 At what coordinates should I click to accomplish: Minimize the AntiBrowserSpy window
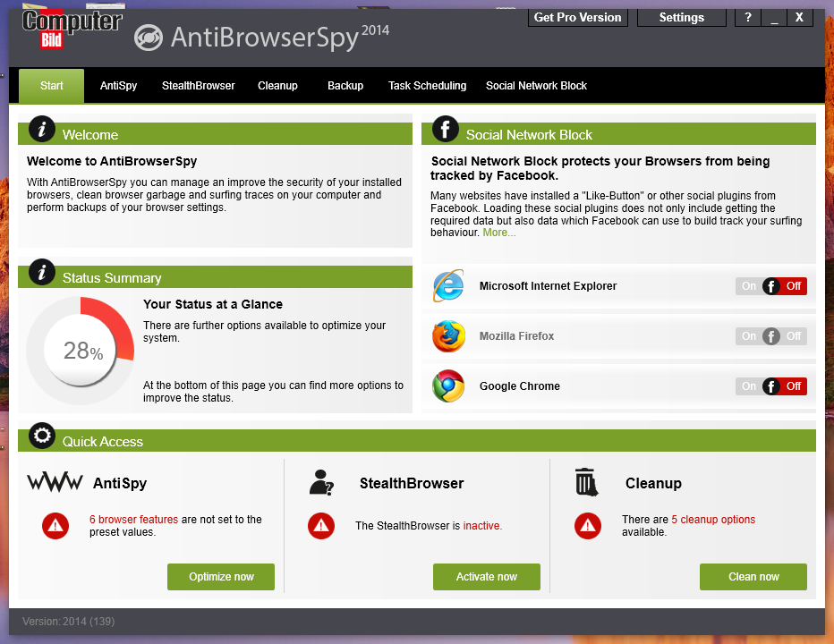point(774,18)
